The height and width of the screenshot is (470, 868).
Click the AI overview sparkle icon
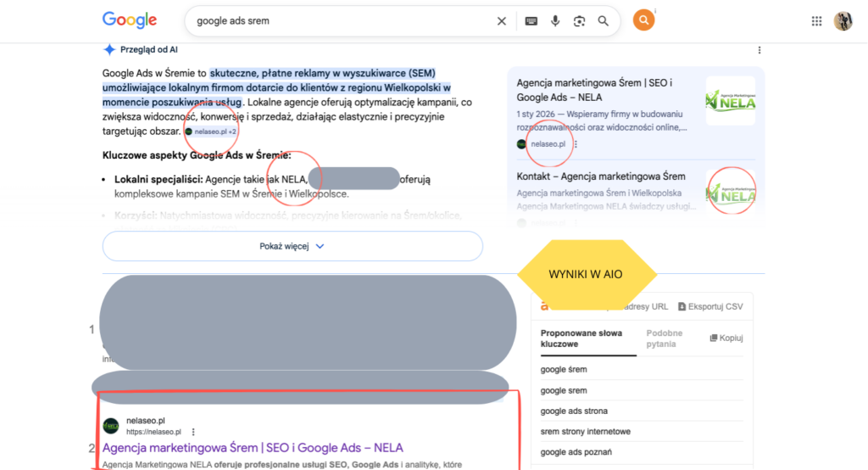coord(109,49)
